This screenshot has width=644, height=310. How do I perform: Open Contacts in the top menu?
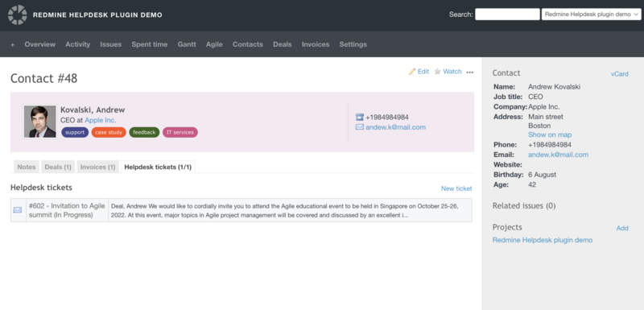coord(248,44)
